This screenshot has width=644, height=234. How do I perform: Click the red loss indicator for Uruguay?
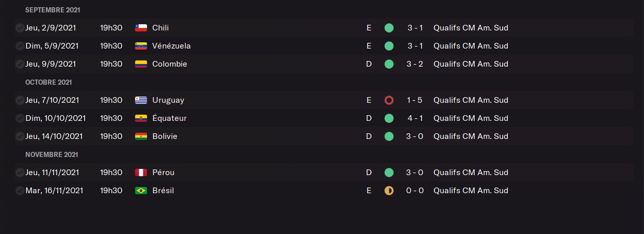click(x=389, y=100)
